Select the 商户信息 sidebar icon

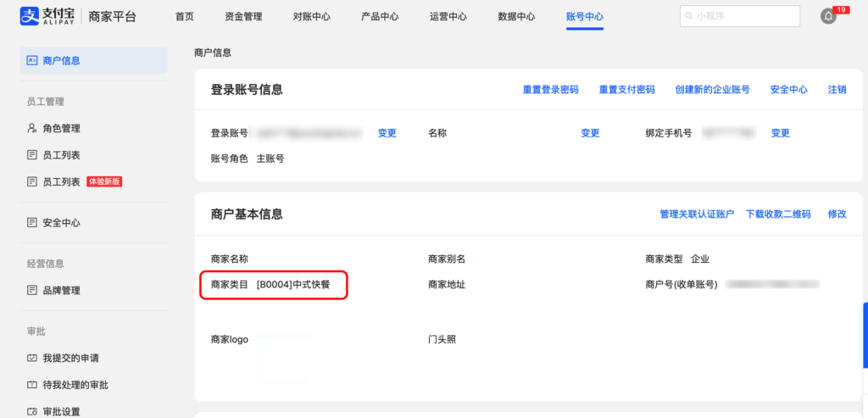pyautogui.click(x=32, y=60)
